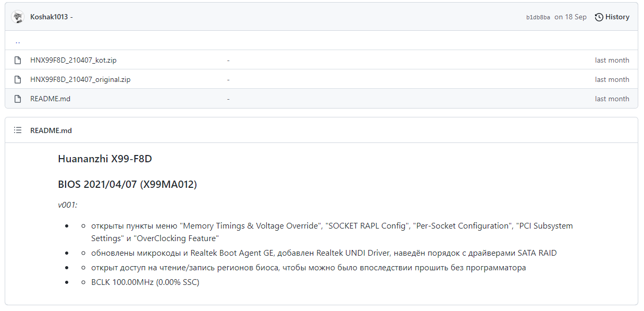
Task: Open commit hash b1db8ba
Action: point(538,17)
